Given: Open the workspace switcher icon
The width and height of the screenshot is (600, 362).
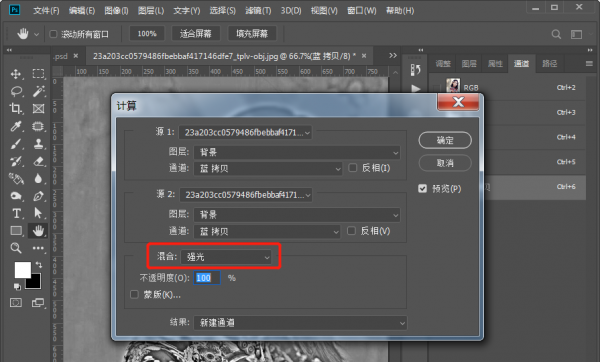Looking at the screenshot, I should (576, 34).
